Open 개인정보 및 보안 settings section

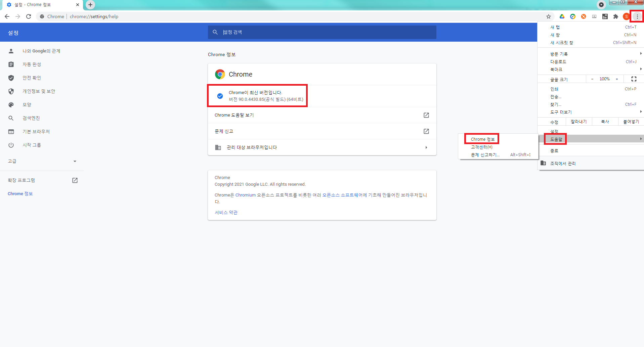[x=42, y=91]
